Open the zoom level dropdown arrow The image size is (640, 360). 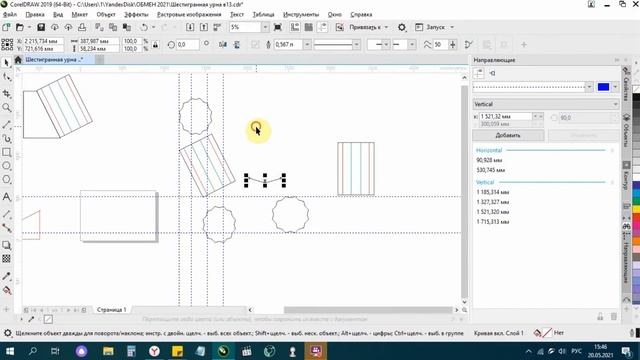(x=265, y=27)
